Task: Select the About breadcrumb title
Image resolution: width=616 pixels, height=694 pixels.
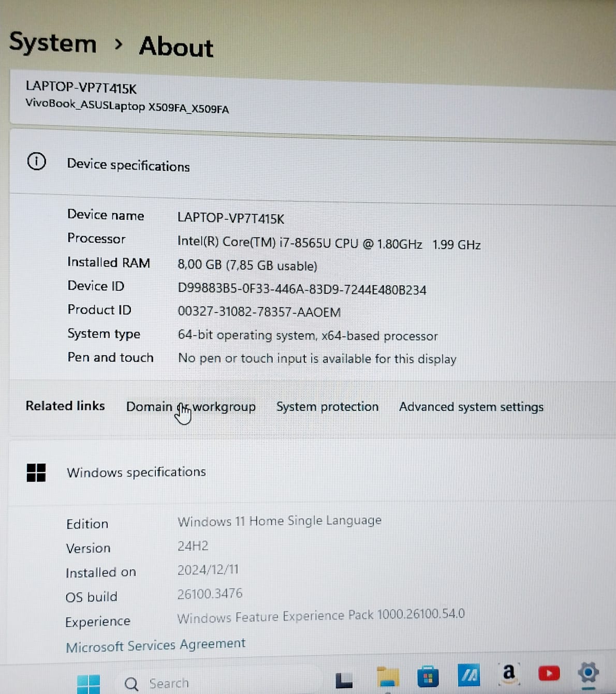Action: click(x=176, y=47)
